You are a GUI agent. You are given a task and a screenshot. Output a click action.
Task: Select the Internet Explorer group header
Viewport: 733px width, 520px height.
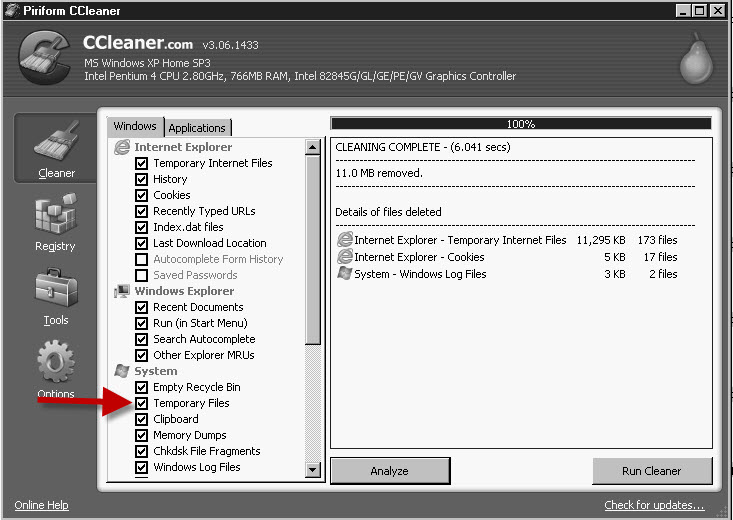183,147
